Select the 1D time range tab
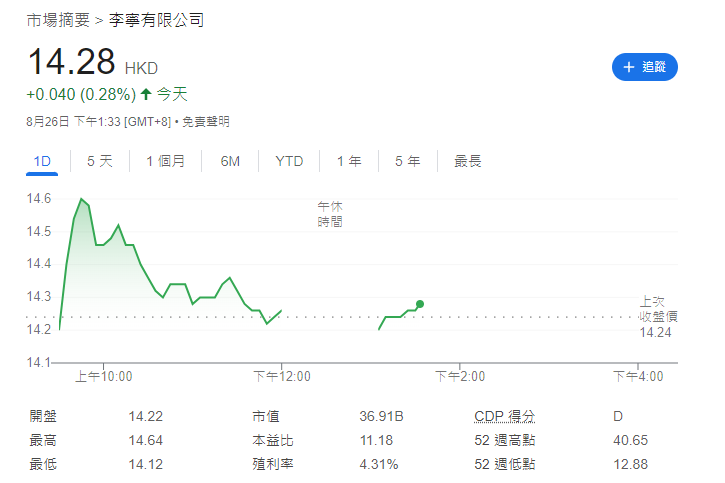The height and width of the screenshot is (483, 725). [x=42, y=161]
